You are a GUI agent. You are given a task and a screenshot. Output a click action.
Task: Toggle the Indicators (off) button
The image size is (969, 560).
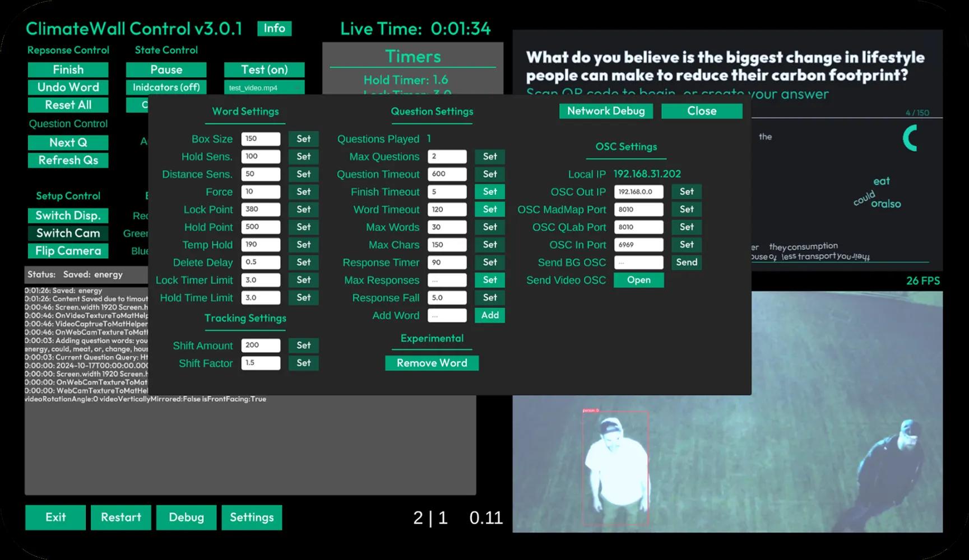(166, 87)
